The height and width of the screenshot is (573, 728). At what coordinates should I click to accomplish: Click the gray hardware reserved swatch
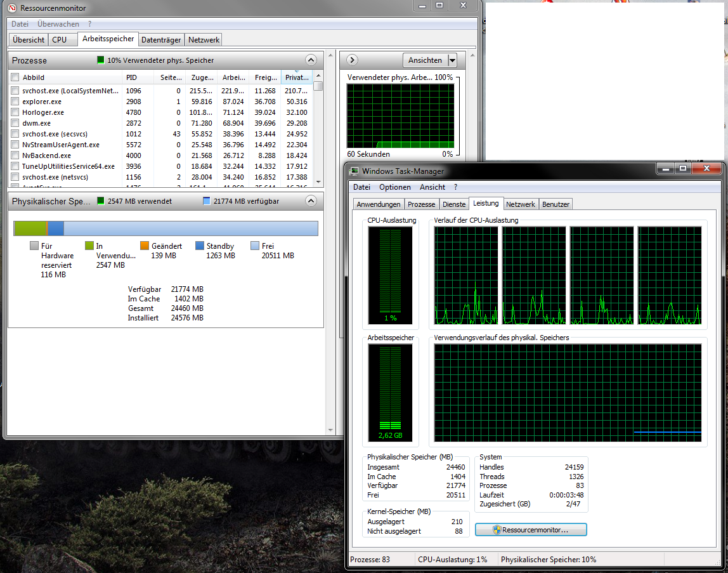34,246
